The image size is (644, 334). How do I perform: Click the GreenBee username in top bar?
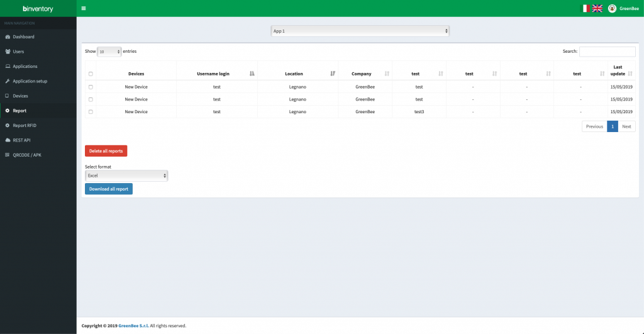point(629,8)
